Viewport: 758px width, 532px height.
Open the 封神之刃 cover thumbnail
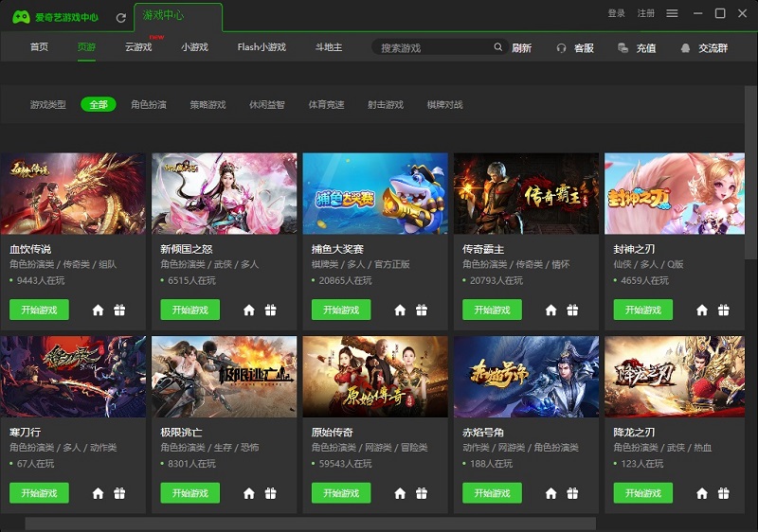pos(675,194)
